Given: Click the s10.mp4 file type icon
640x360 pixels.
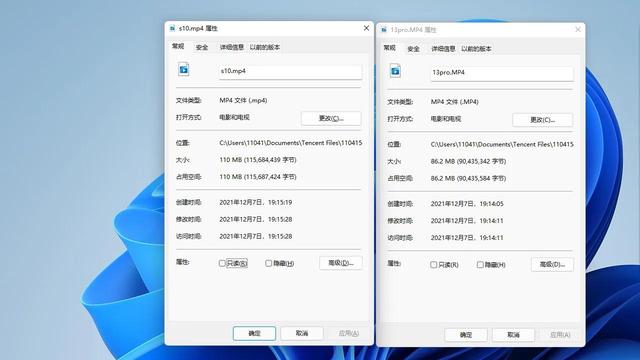Looking at the screenshot, I should 184,69.
